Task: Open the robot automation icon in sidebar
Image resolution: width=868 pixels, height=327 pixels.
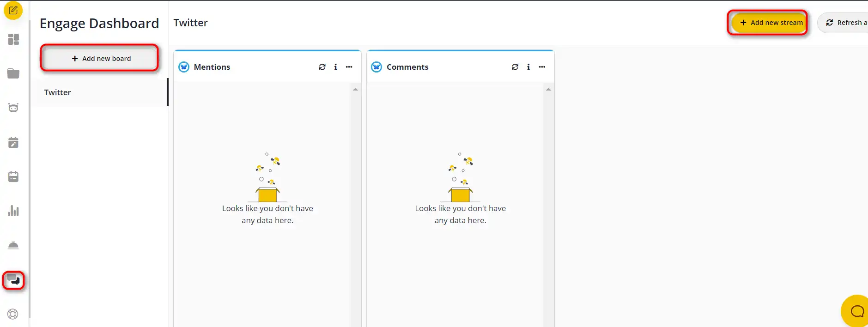Action: tap(13, 108)
